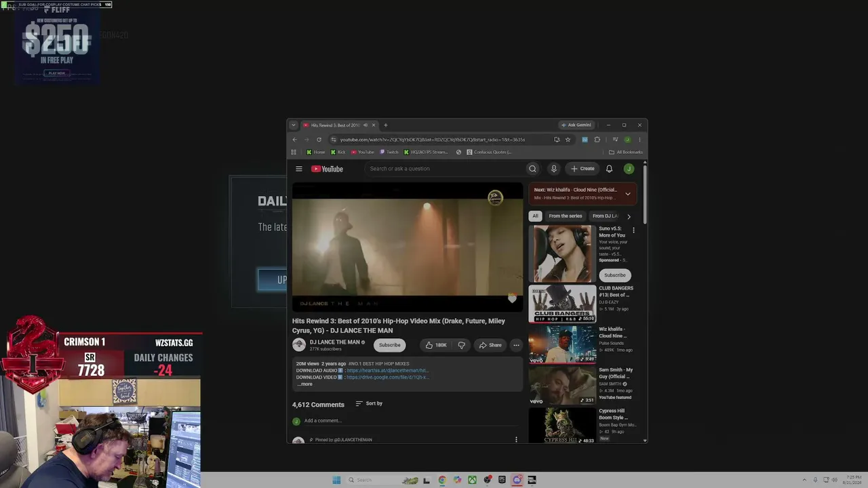The height and width of the screenshot is (488, 868).
Task: Click the YouTube Create button
Action: point(583,169)
